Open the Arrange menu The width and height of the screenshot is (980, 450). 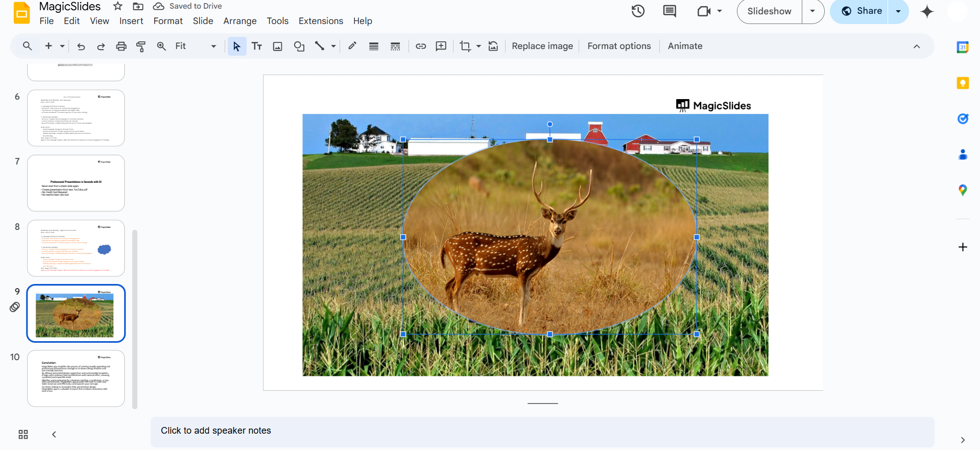(240, 21)
